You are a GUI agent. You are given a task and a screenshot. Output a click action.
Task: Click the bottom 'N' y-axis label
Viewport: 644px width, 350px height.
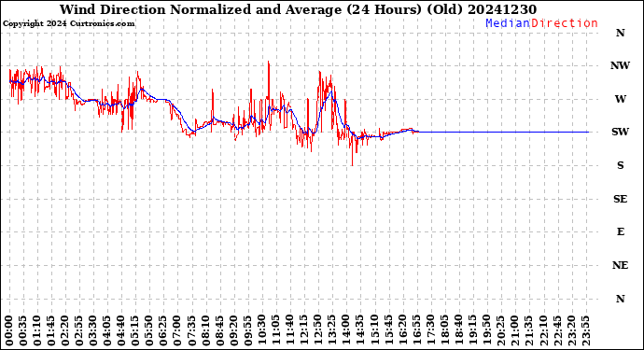click(x=620, y=299)
